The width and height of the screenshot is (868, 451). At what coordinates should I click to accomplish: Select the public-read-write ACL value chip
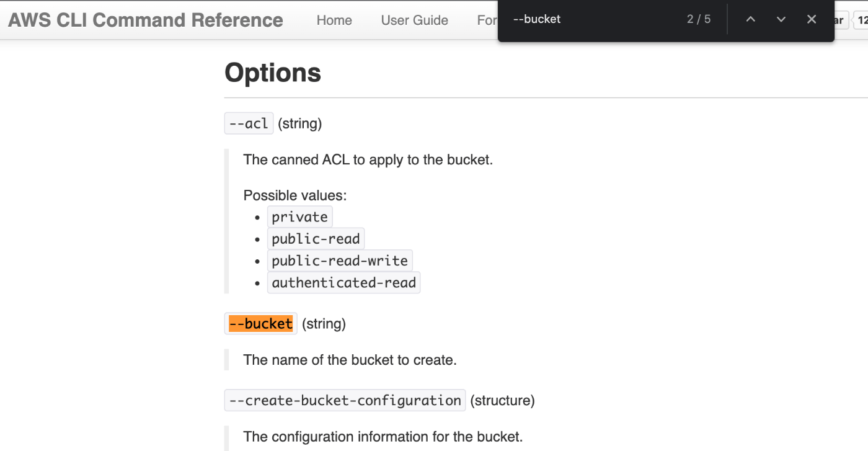pos(340,260)
